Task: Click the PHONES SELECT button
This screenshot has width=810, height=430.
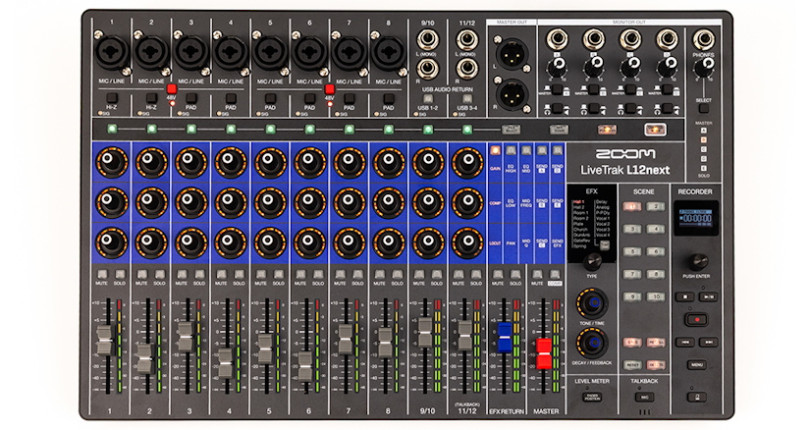Action: click(704, 109)
